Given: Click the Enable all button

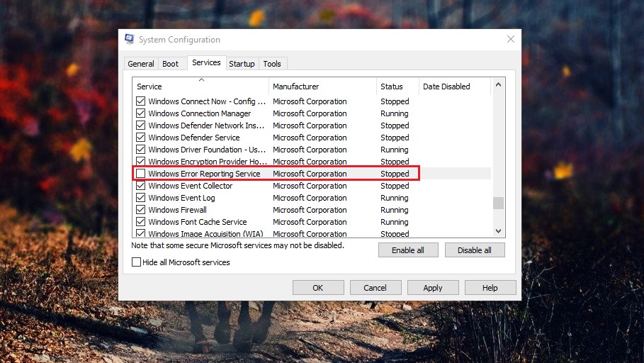Looking at the screenshot, I should pos(408,250).
